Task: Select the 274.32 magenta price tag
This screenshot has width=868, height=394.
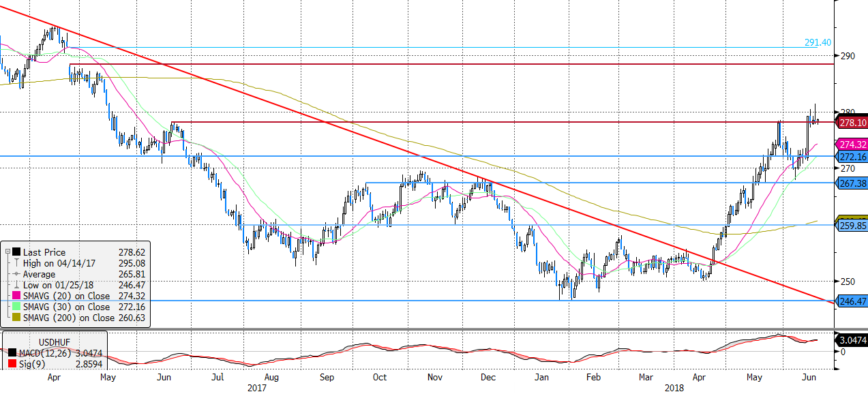Action: [x=852, y=145]
